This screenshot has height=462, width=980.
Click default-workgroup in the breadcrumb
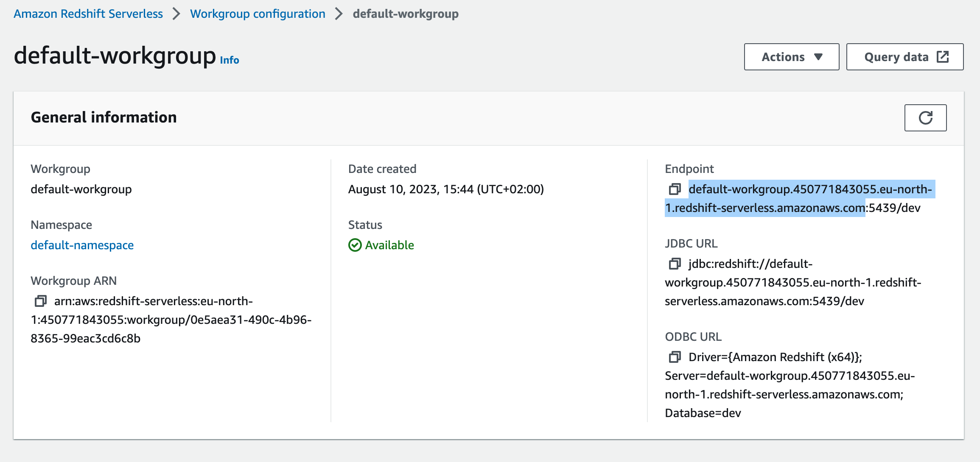(x=406, y=14)
